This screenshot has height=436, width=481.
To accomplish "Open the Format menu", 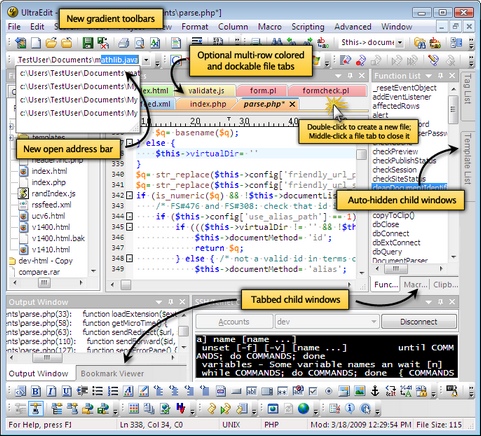I will 195,27.
